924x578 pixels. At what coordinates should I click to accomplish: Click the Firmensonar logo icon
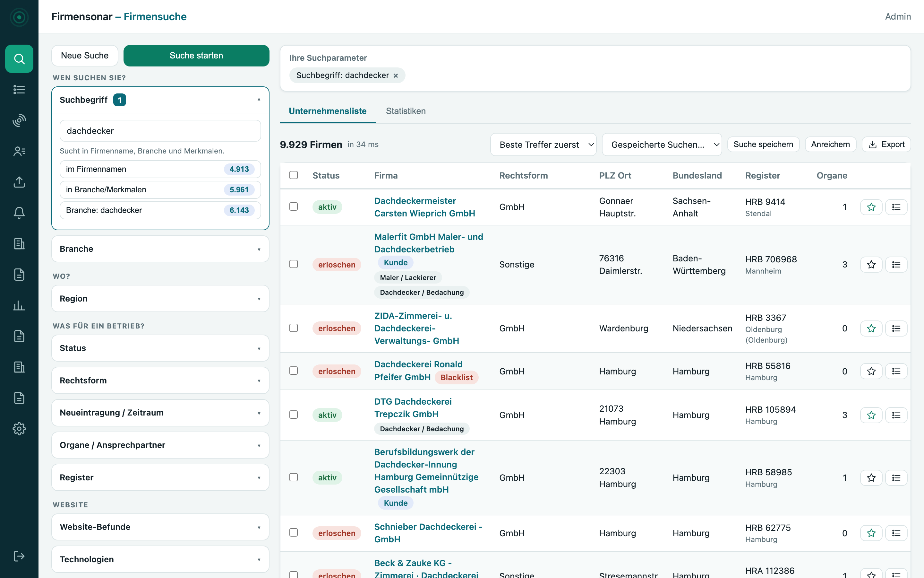coord(19,17)
